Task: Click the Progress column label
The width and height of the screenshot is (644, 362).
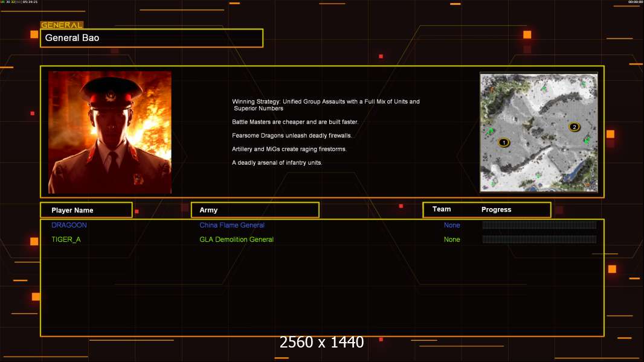Action: pyautogui.click(x=496, y=209)
